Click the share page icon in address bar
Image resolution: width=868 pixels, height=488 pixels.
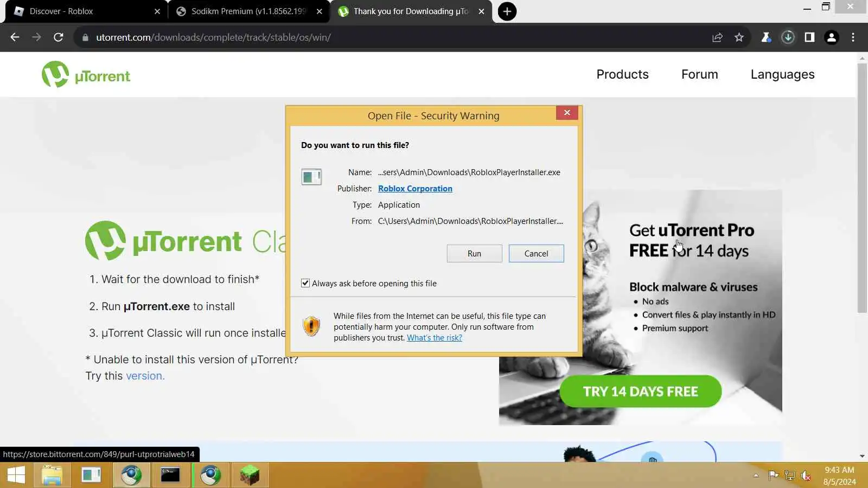click(x=717, y=37)
